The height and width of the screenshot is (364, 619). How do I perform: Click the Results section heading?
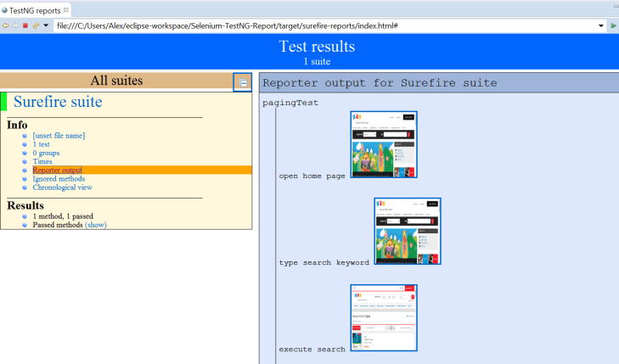(25, 205)
